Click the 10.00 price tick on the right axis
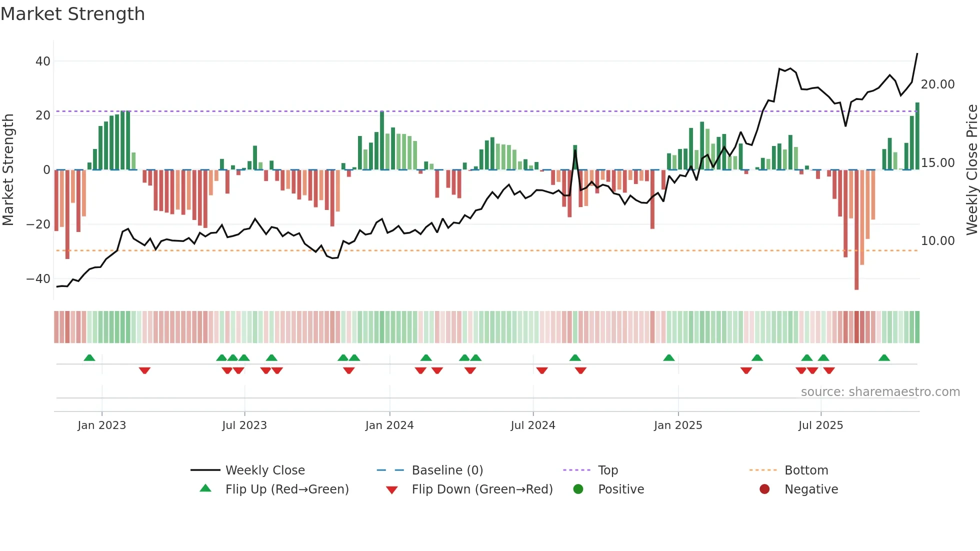 [938, 241]
